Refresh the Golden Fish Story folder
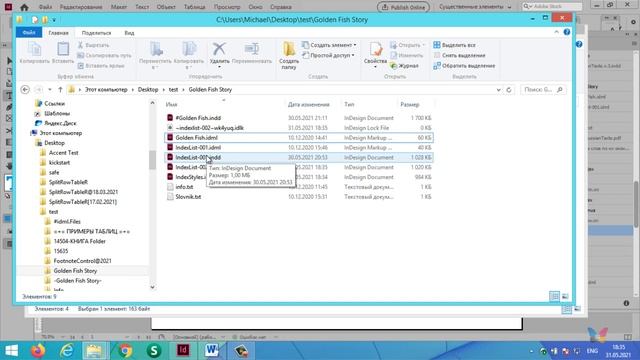The height and width of the screenshot is (360, 640). (x=509, y=89)
